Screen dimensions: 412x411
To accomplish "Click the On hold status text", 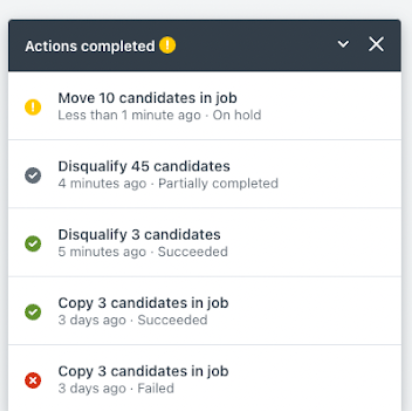I will pyautogui.click(x=237, y=115).
